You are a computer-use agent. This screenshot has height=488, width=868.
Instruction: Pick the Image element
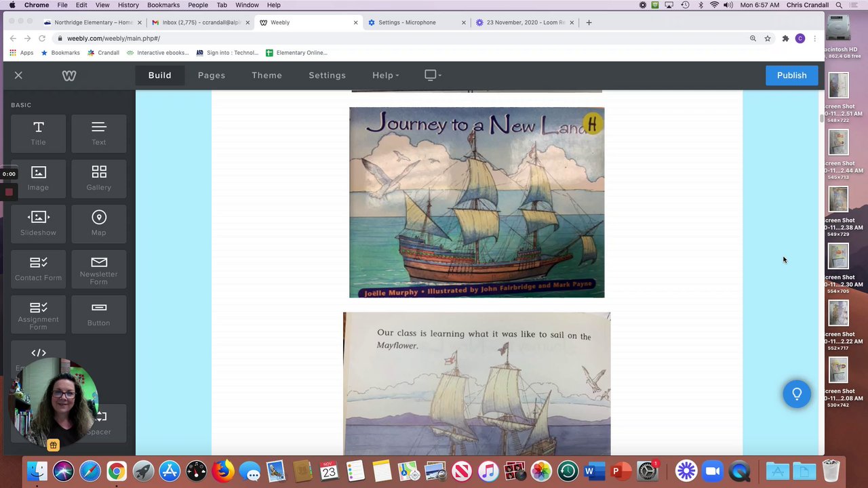click(38, 178)
